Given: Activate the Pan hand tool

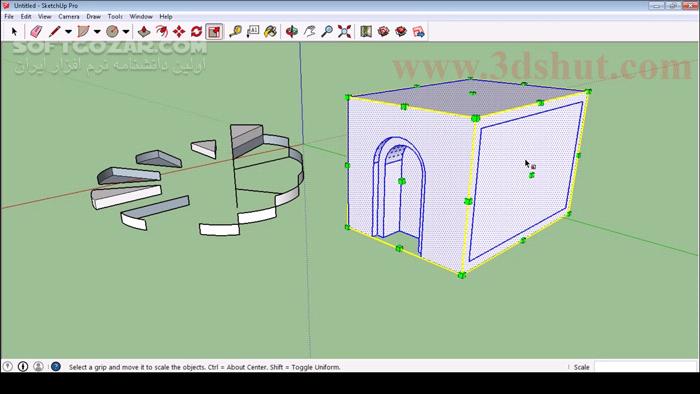Looking at the screenshot, I should coord(309,32).
